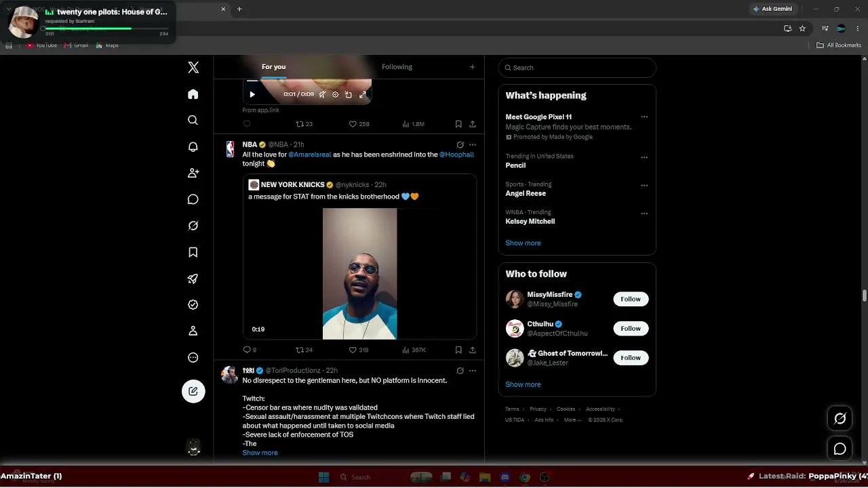Open the Windows Start menu
Image resolution: width=868 pixels, height=488 pixels.
point(323,477)
